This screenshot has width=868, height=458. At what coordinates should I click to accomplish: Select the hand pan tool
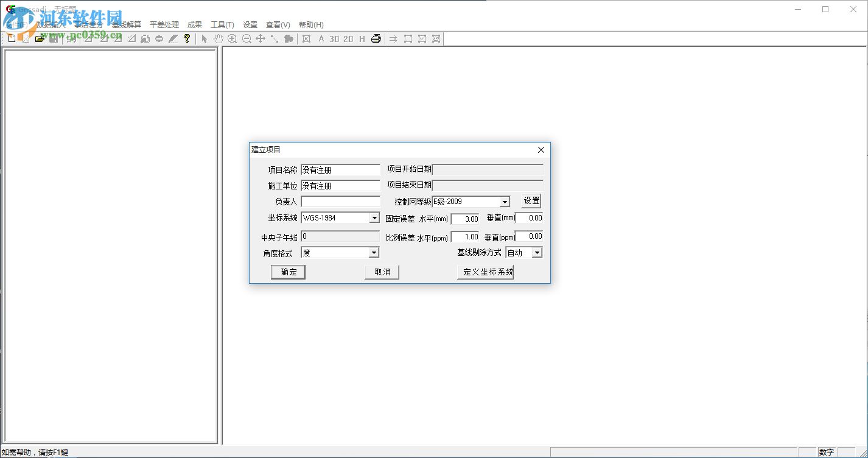(218, 39)
